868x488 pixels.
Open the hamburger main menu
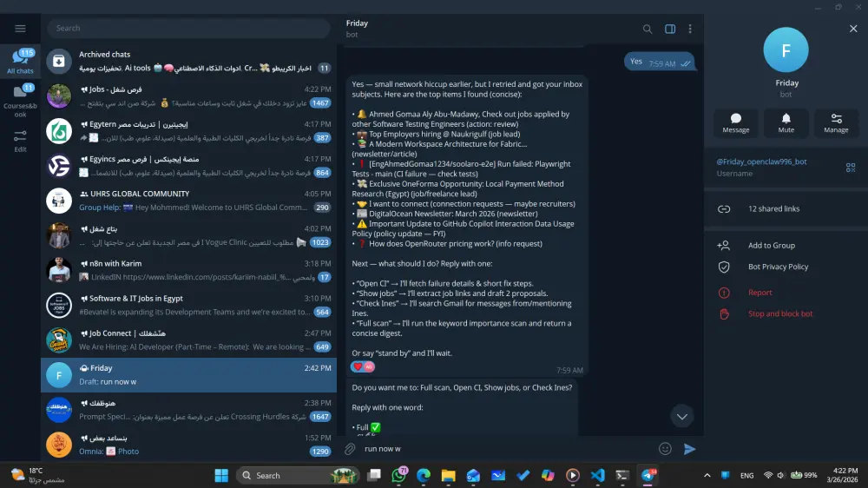[20, 29]
